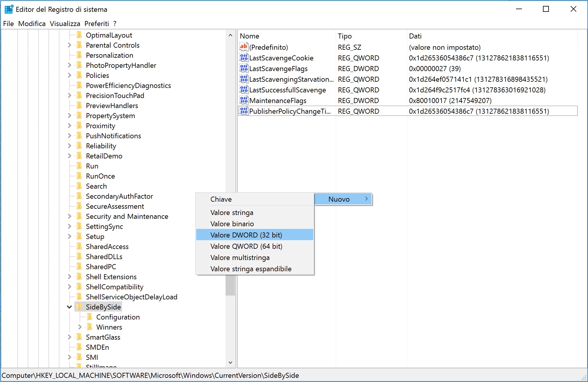Expand the Shell Extensions key

click(69, 277)
